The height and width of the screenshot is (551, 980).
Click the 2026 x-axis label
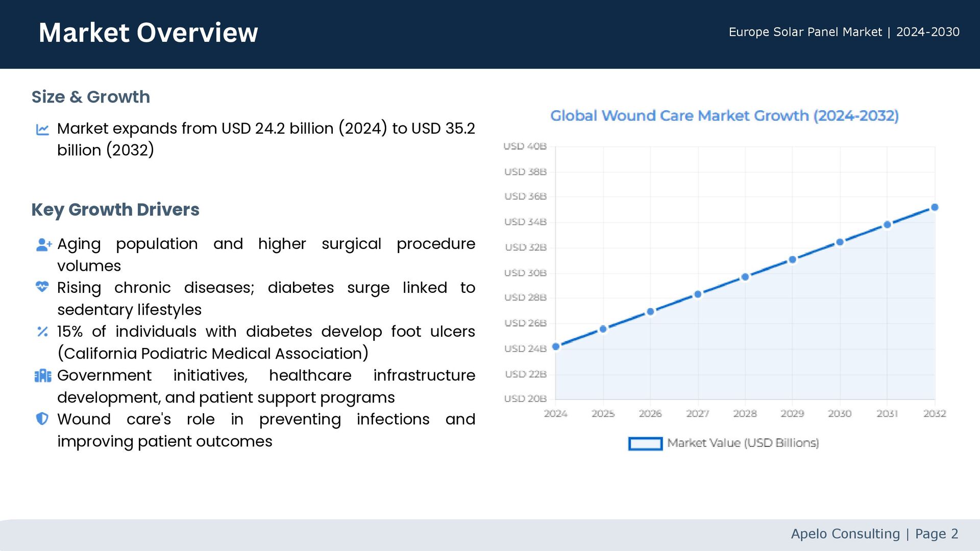point(650,414)
